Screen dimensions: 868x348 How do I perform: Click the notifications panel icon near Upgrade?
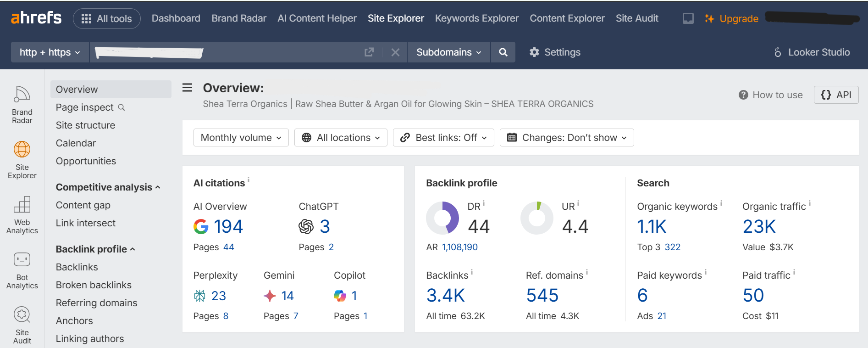tap(688, 18)
